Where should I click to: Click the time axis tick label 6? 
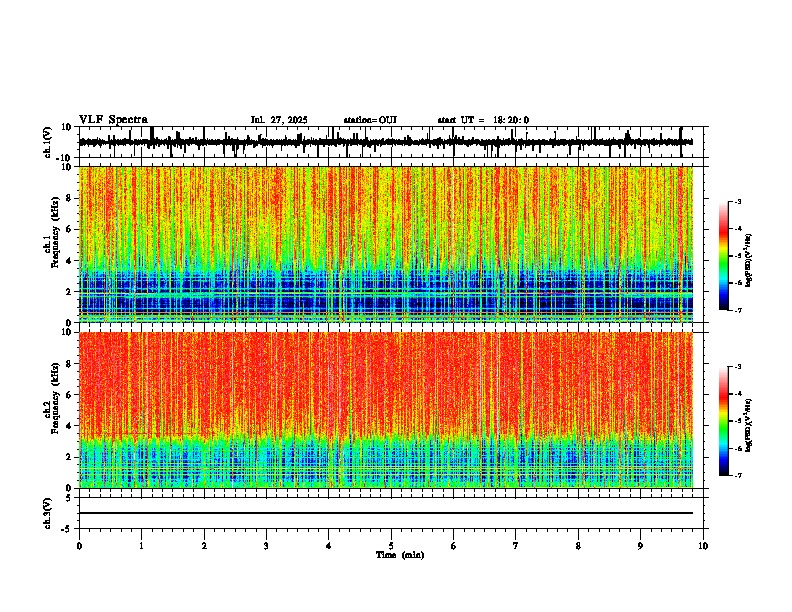pyautogui.click(x=454, y=546)
